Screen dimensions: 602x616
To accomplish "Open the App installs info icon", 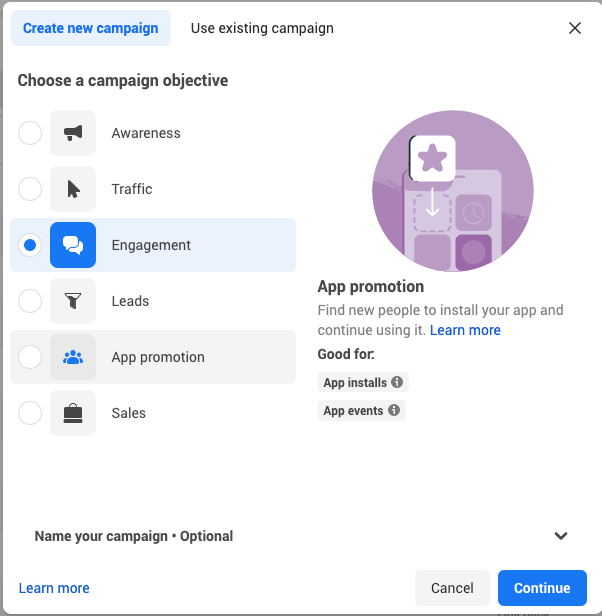I will pyautogui.click(x=397, y=382).
